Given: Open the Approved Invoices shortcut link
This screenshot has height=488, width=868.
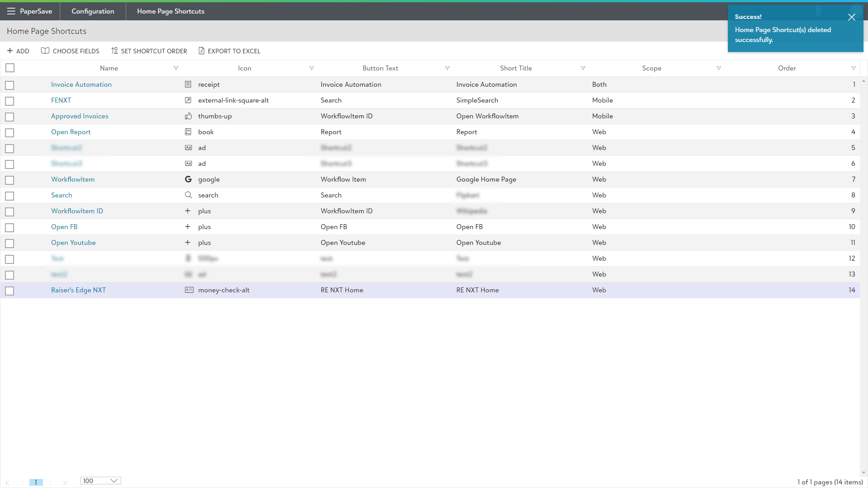Looking at the screenshot, I should tap(80, 116).
